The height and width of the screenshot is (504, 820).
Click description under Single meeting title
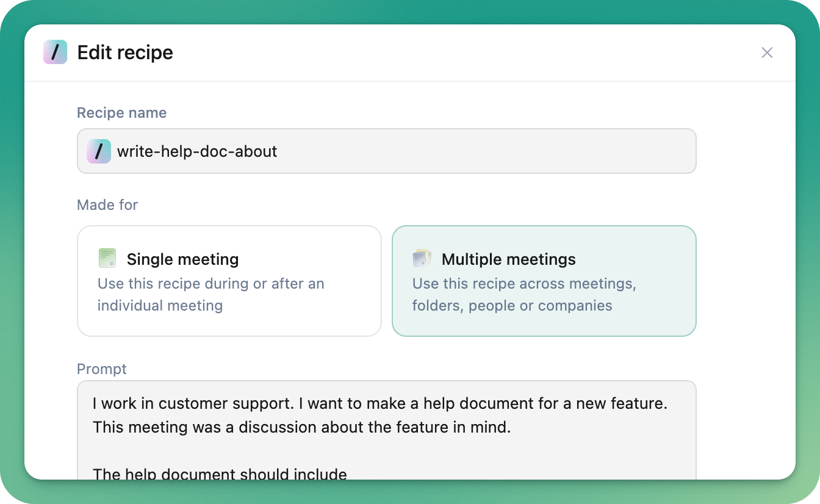click(x=211, y=295)
